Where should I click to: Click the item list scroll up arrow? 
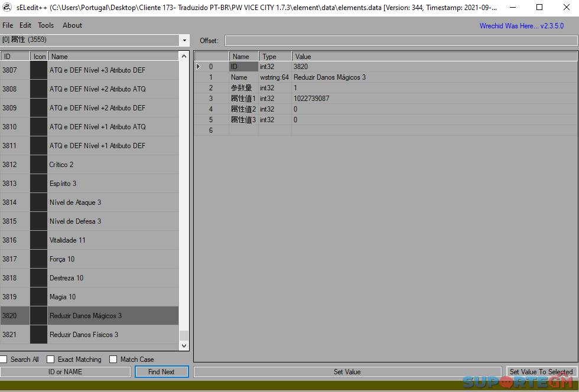184,56
